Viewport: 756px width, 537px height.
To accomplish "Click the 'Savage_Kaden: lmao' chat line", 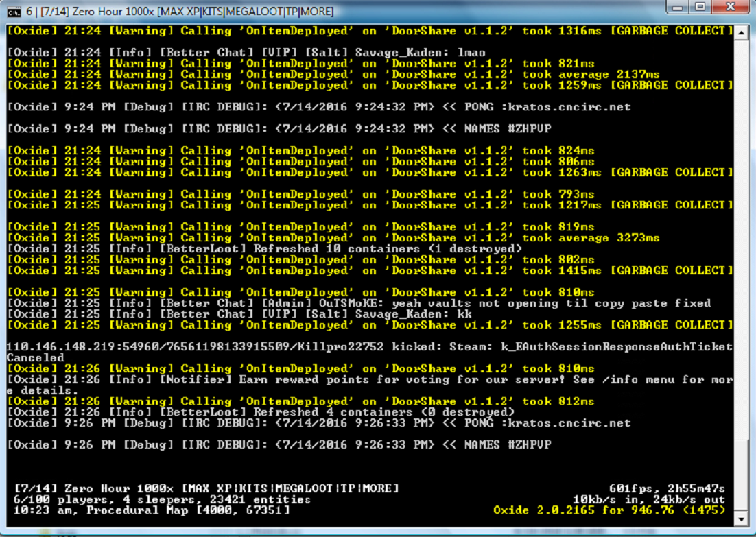I will pyautogui.click(x=246, y=53).
